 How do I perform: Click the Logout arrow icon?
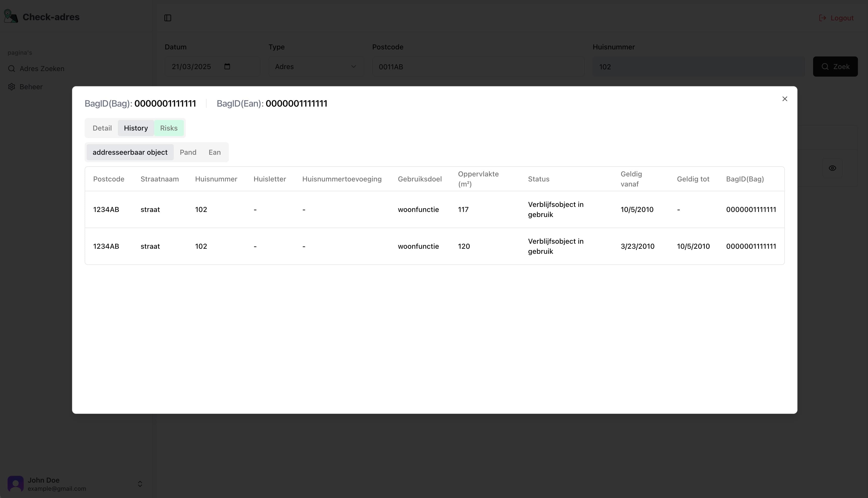pyautogui.click(x=822, y=18)
